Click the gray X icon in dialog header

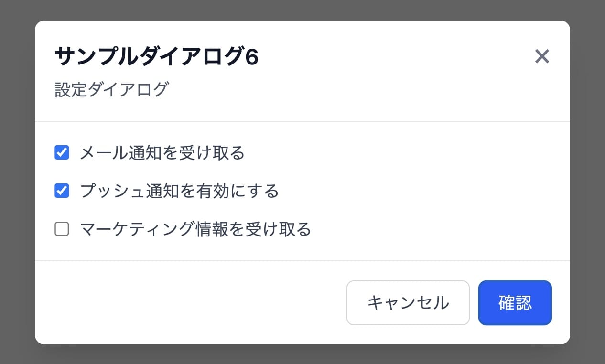(542, 57)
